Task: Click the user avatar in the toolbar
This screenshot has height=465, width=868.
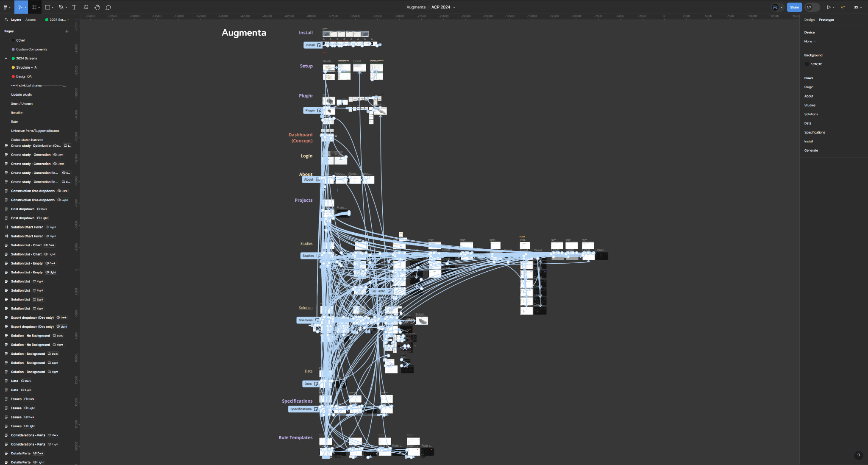Action: point(775,7)
